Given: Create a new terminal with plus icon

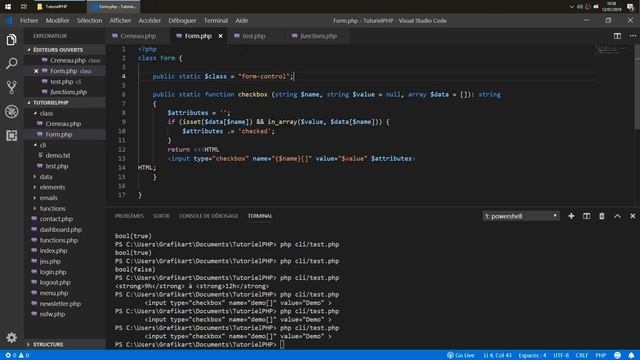Looking at the screenshot, I should (571, 216).
